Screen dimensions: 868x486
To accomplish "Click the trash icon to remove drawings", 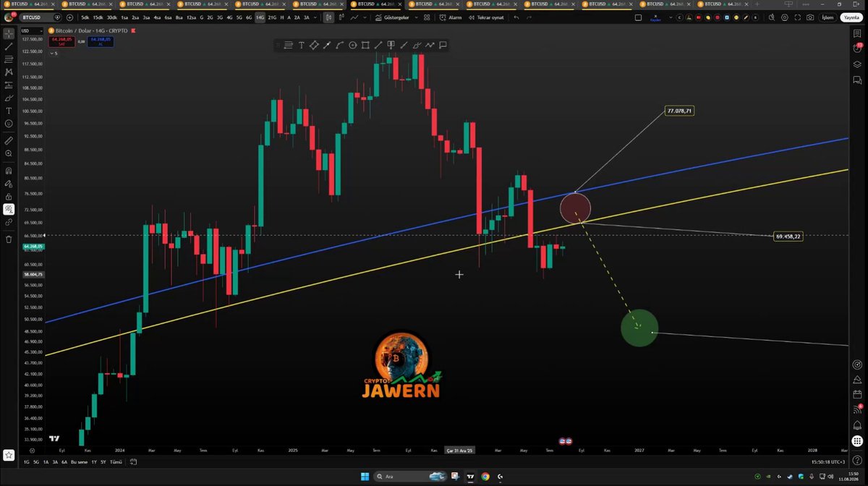I will click(x=9, y=239).
